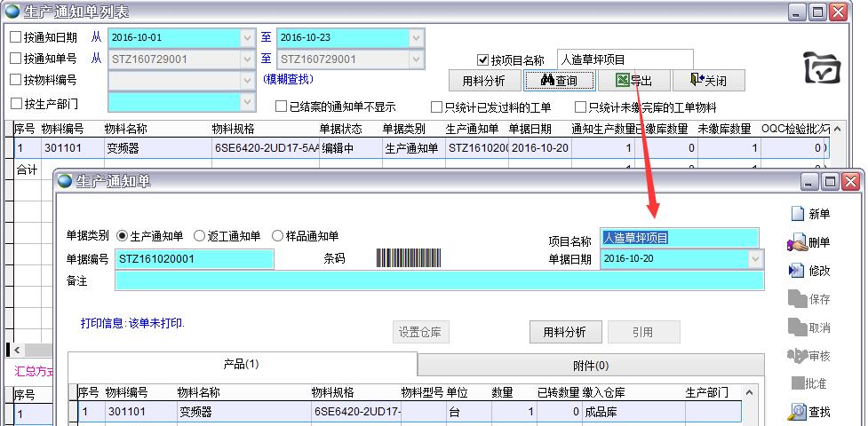Enable the 按通知日期 checkbox
This screenshot has width=868, height=426.
16,38
